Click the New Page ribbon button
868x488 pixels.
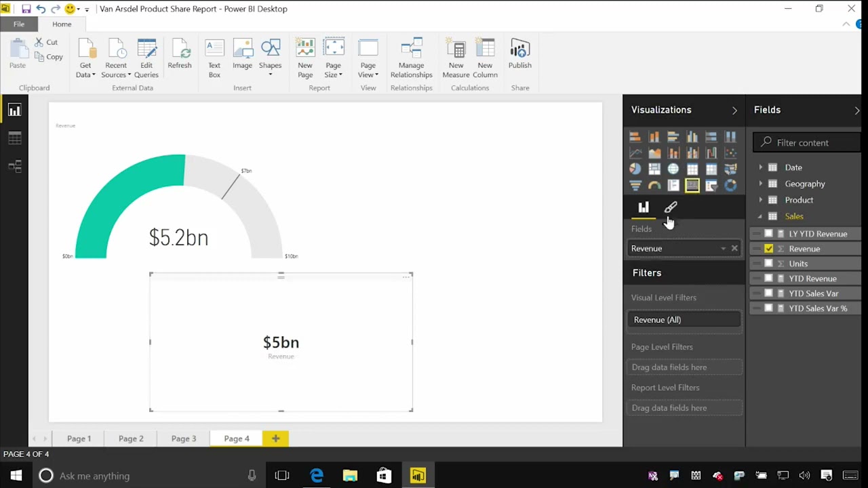305,59
